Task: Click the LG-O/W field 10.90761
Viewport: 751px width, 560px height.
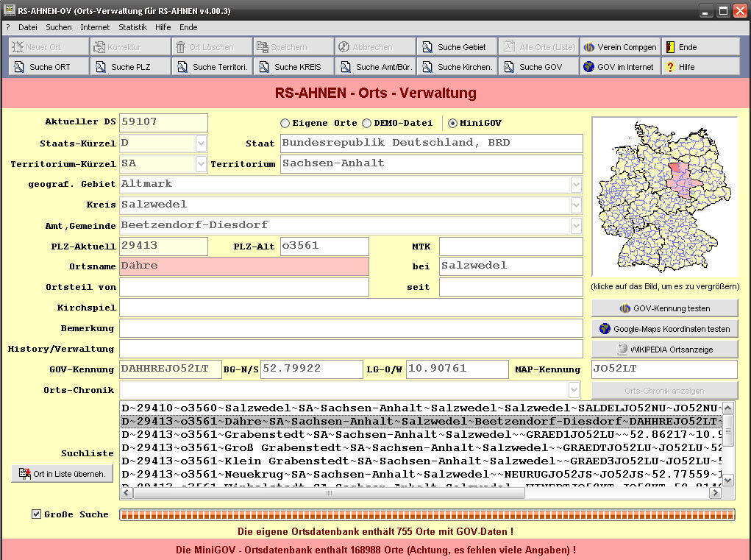Action: 458,369
